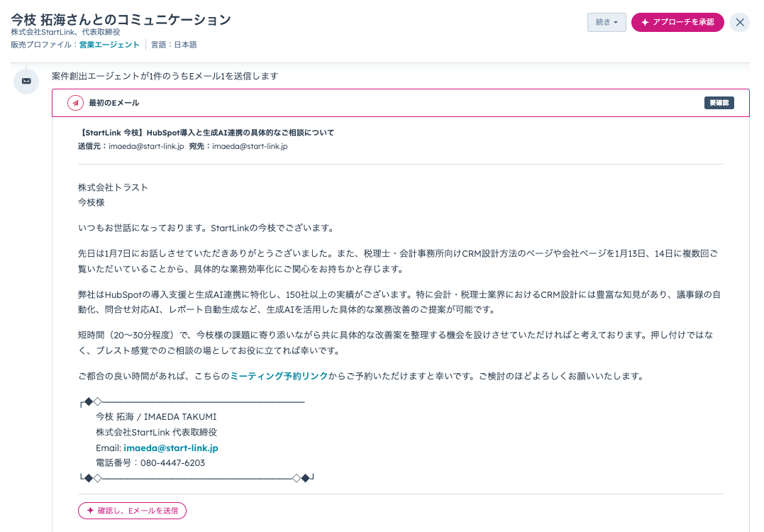Click the 宛先 recipient address
Image resolution: width=764 pixels, height=532 pixels.
click(x=250, y=146)
